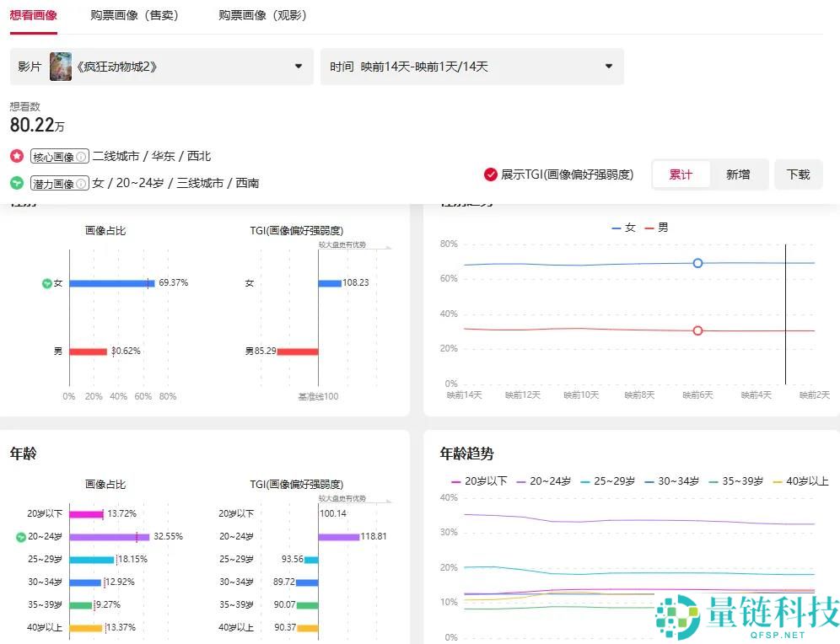This screenshot has height=644, width=840.
Task: Click the green arrow icon before 潜力画像
Action: 15,182
